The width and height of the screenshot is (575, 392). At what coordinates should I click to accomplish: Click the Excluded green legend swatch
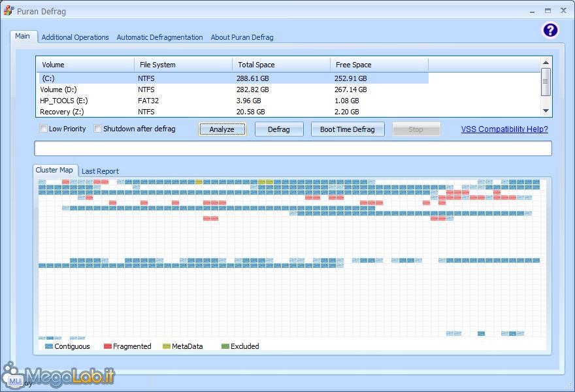click(x=225, y=346)
